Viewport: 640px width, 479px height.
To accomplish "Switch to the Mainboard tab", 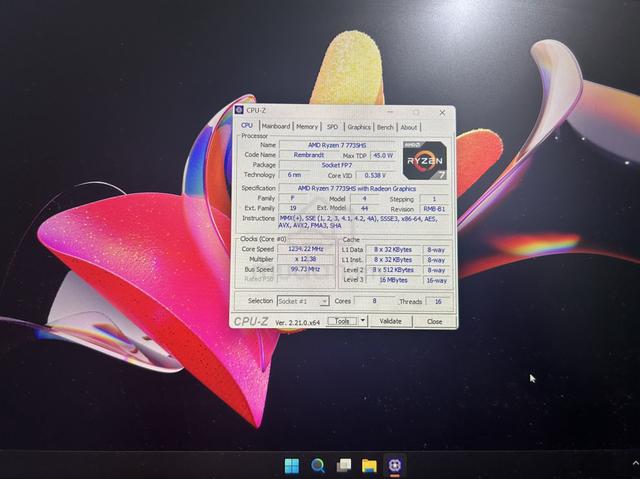I will pyautogui.click(x=276, y=126).
